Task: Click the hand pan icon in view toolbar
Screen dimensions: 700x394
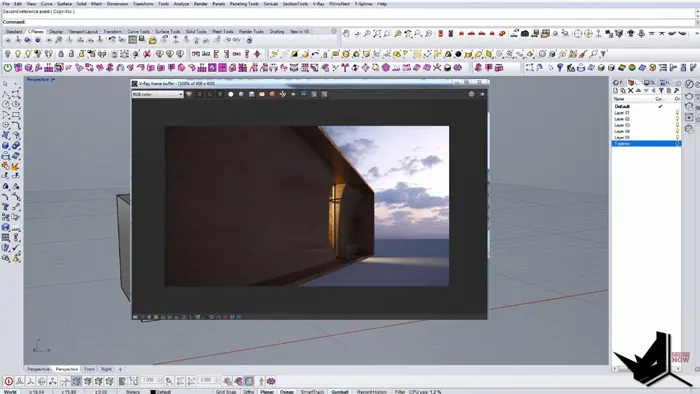Action: tap(346, 33)
